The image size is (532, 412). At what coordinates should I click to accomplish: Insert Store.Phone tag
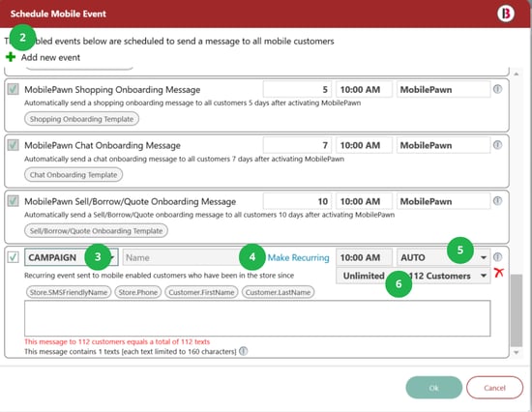coord(137,292)
